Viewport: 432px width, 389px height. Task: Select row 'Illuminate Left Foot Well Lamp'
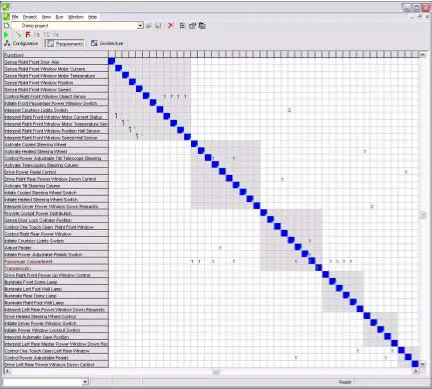[56, 289]
